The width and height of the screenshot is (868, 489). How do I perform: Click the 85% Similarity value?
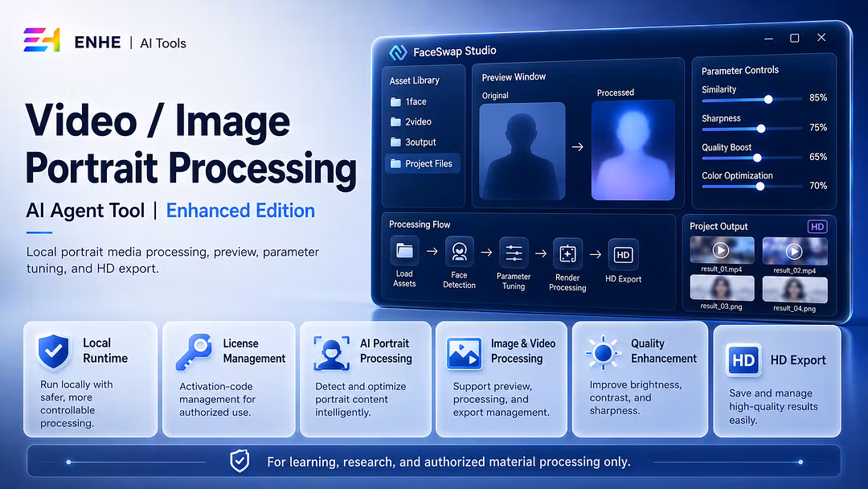pyautogui.click(x=818, y=98)
